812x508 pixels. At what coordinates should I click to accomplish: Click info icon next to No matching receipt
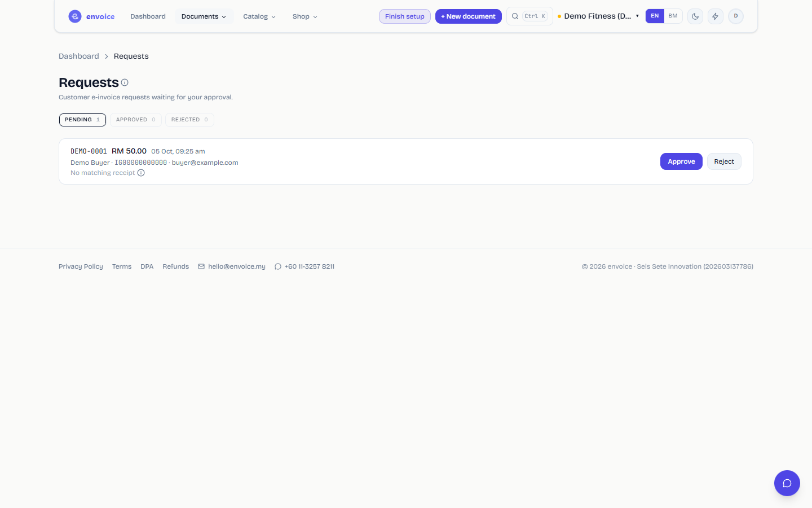(141, 173)
